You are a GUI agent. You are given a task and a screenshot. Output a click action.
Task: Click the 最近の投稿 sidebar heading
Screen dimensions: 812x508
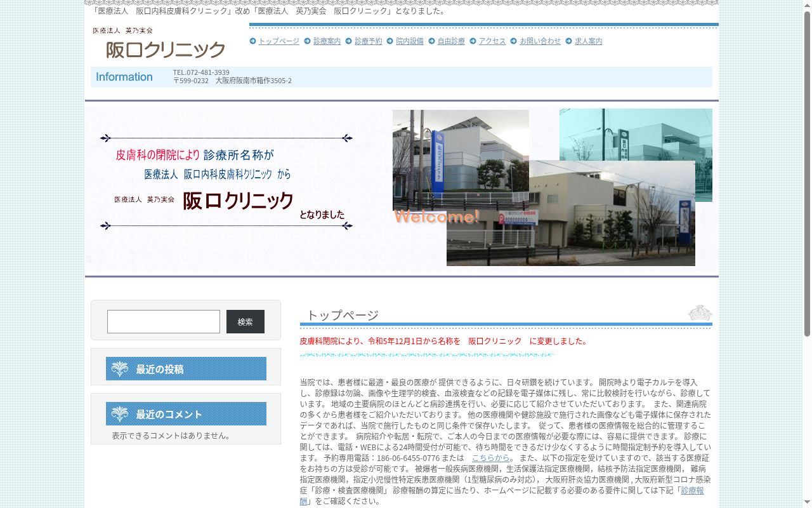pyautogui.click(x=186, y=369)
